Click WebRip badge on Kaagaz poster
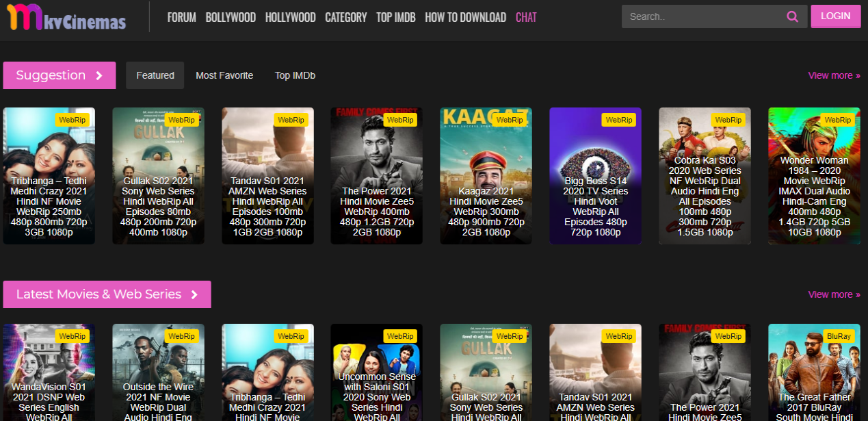 [510, 120]
